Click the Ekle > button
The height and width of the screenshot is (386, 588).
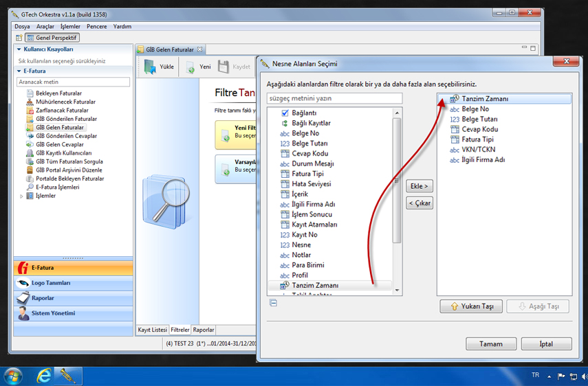(420, 186)
